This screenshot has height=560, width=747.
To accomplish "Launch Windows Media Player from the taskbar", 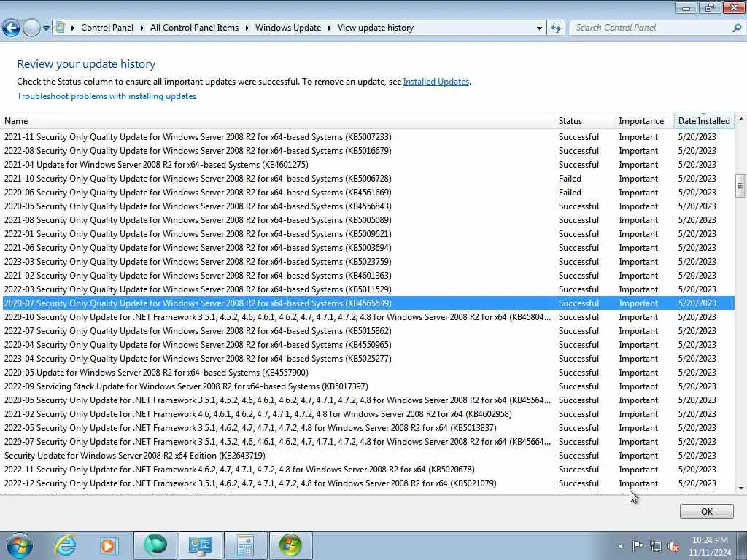I will (x=109, y=545).
